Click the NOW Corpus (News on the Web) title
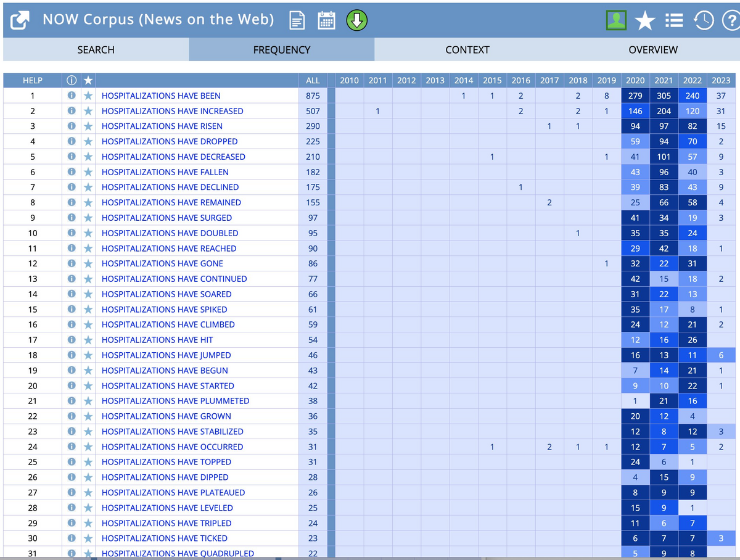 click(x=158, y=20)
